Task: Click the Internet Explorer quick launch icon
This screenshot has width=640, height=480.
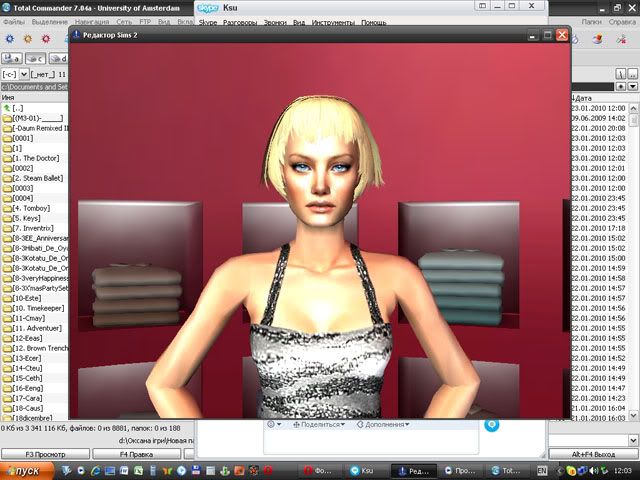Action: point(96,471)
